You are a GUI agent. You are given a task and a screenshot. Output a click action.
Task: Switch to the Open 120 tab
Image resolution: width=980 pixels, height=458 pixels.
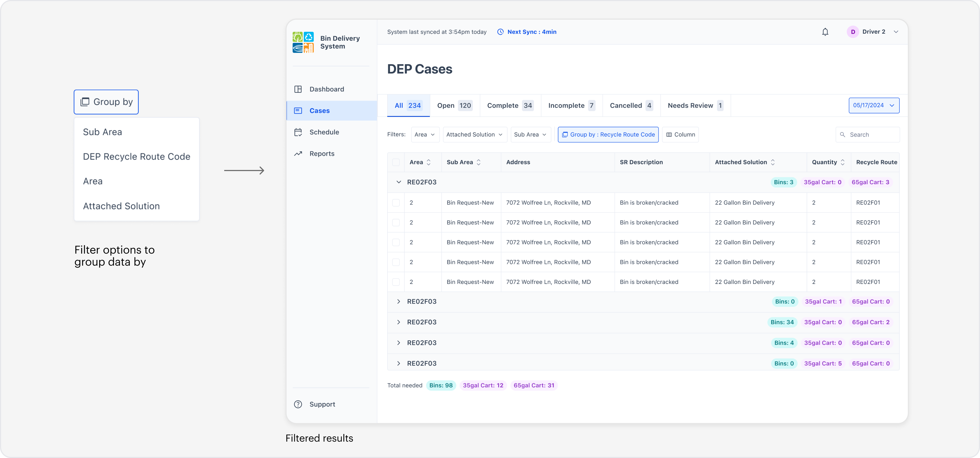(x=455, y=105)
